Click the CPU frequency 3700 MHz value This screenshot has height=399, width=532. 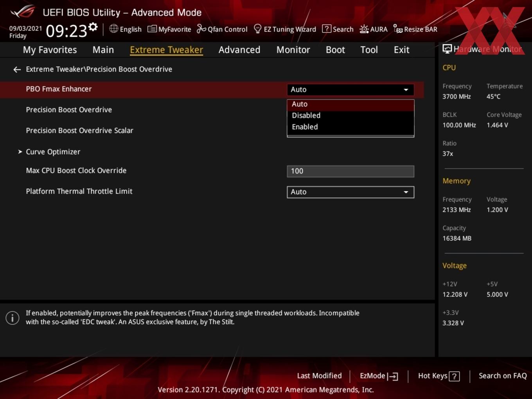[x=457, y=97]
